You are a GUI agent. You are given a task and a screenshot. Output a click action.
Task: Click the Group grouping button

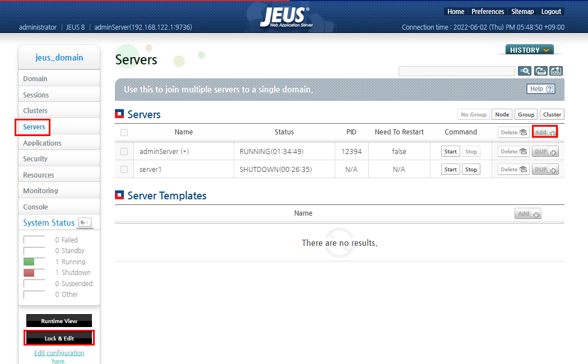pyautogui.click(x=526, y=114)
